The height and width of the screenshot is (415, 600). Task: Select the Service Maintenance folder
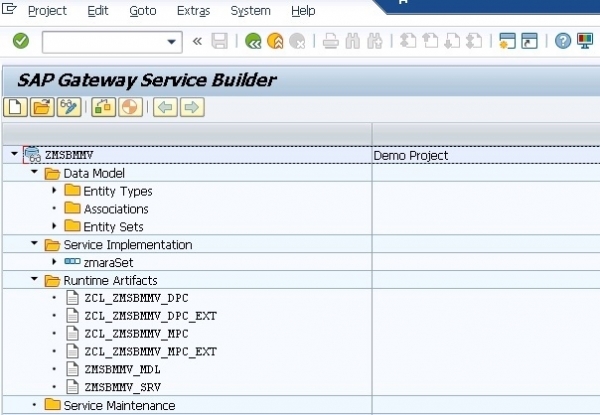coord(119,405)
